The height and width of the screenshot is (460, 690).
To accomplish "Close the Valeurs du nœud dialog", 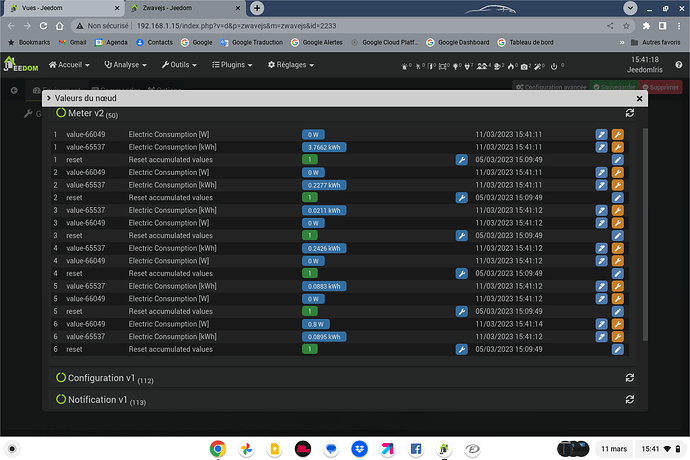I will [x=639, y=99].
